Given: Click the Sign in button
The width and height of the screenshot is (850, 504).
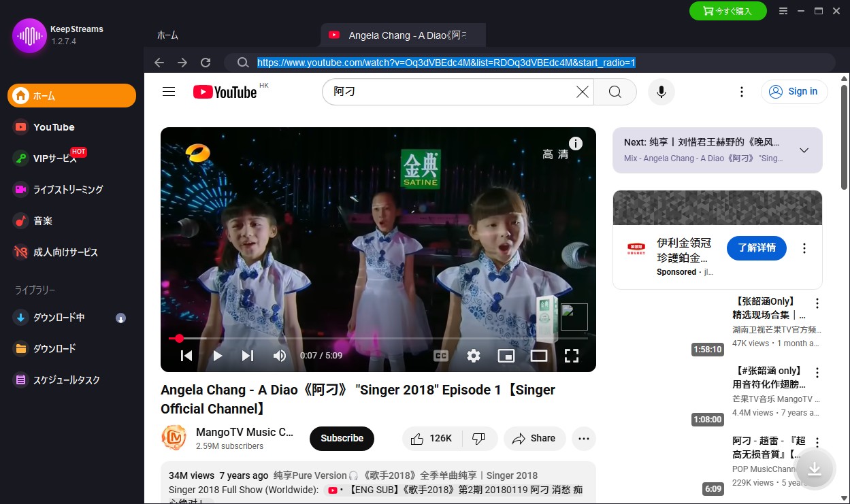Looking at the screenshot, I should 794,92.
